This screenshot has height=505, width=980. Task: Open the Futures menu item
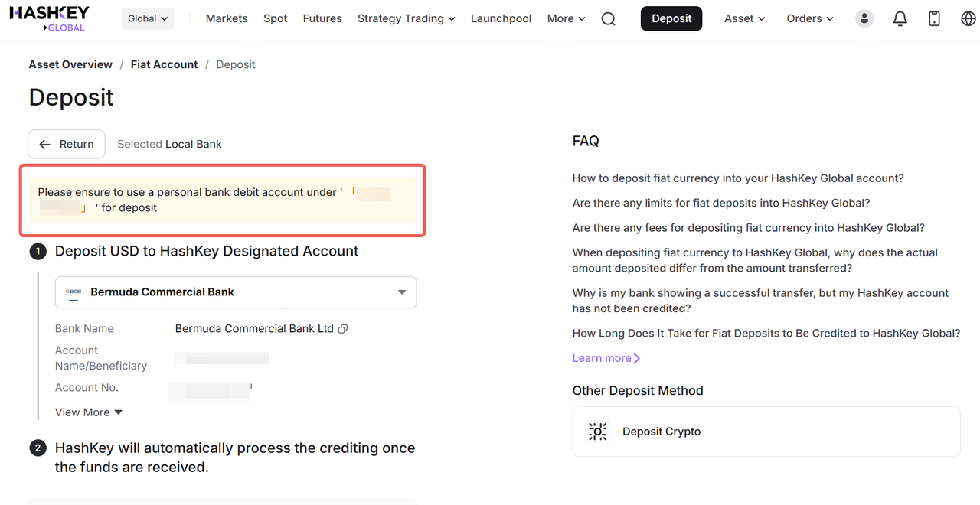[x=322, y=18]
